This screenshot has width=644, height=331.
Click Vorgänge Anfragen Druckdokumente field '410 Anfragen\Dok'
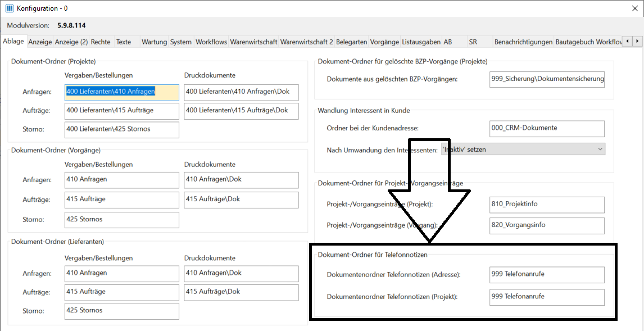tap(242, 180)
